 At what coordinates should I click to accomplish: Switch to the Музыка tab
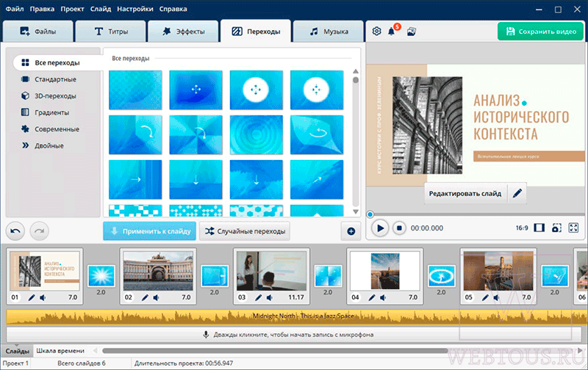[x=329, y=31]
